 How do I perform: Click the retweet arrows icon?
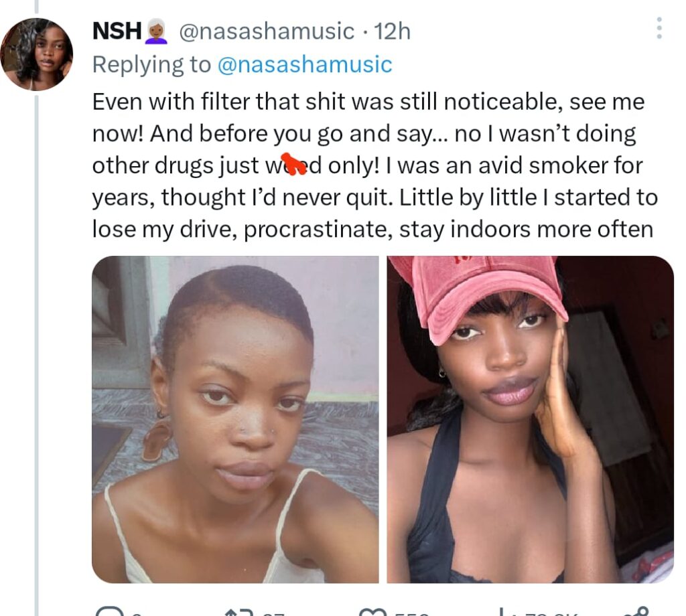pyautogui.click(x=238, y=612)
